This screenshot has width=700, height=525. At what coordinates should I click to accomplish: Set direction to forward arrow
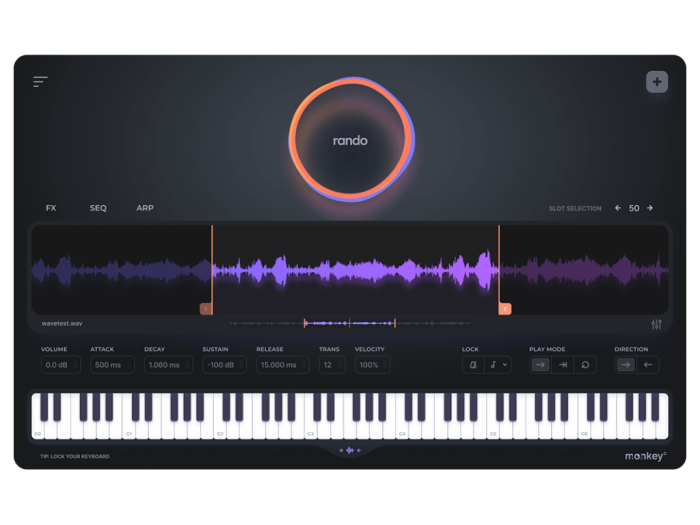625,365
